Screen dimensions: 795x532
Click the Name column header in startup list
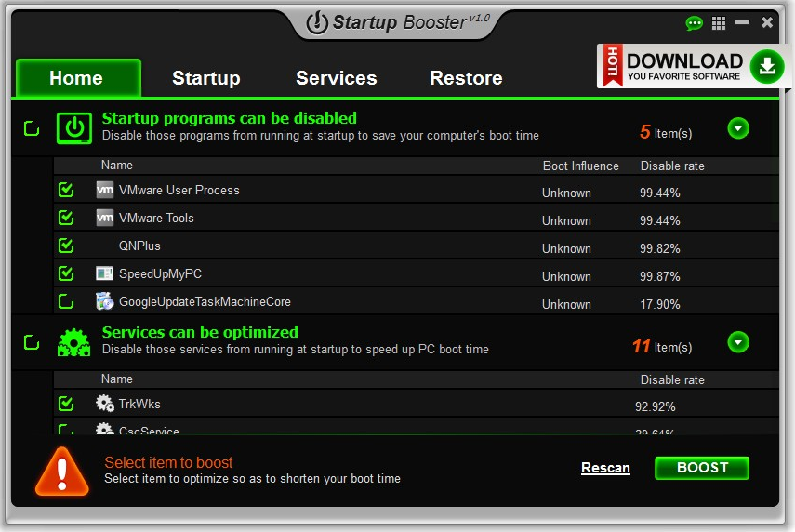tap(116, 166)
